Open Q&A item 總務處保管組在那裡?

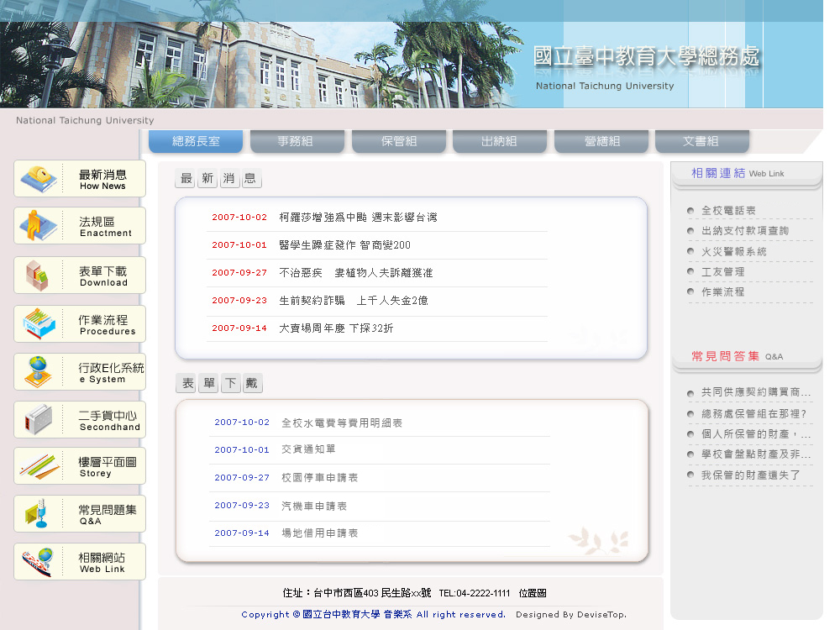click(x=753, y=414)
